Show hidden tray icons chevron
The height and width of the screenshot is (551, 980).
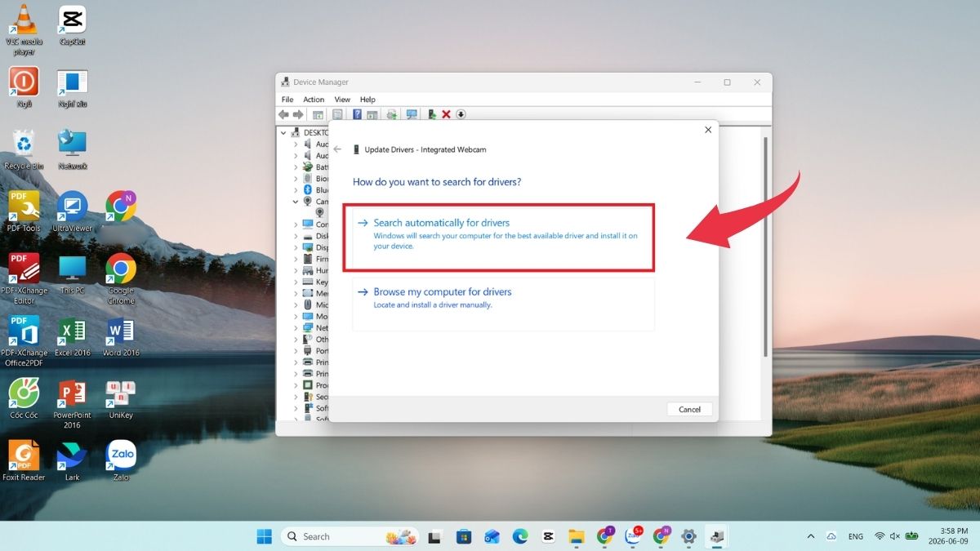[x=810, y=536]
